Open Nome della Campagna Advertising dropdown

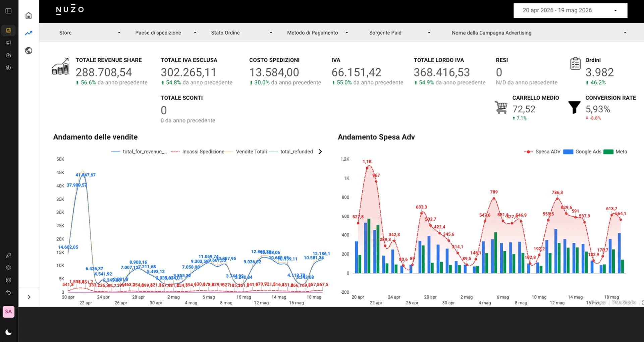[x=539, y=33]
